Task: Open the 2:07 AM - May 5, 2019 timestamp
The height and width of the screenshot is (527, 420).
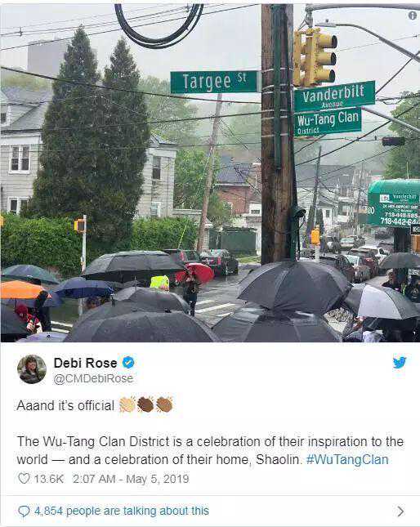Action: 131,479
